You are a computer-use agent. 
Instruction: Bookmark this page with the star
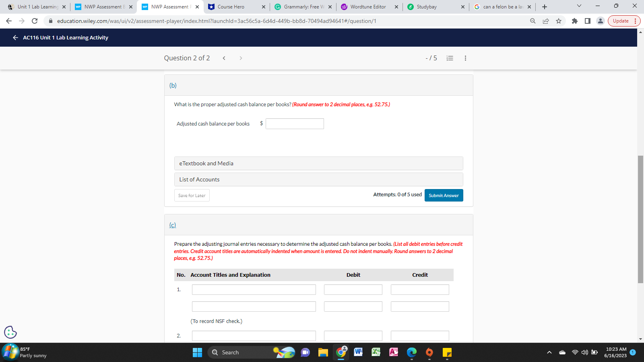[x=559, y=21]
